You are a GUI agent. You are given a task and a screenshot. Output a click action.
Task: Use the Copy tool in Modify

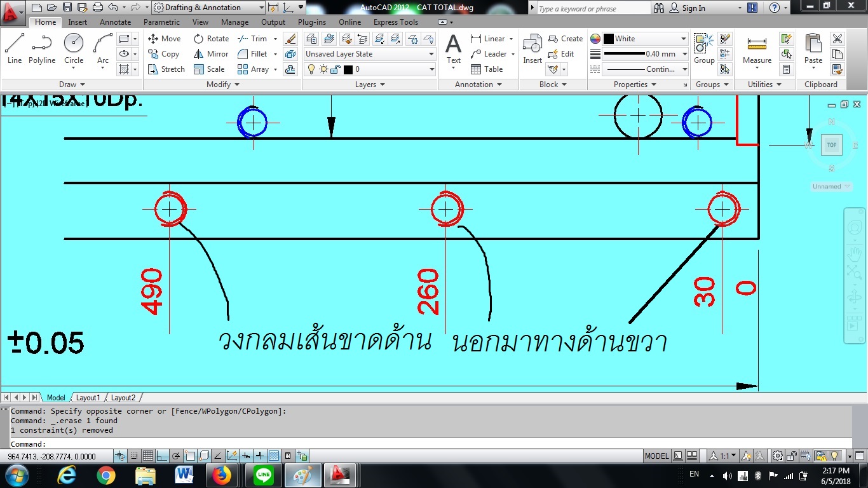[164, 54]
